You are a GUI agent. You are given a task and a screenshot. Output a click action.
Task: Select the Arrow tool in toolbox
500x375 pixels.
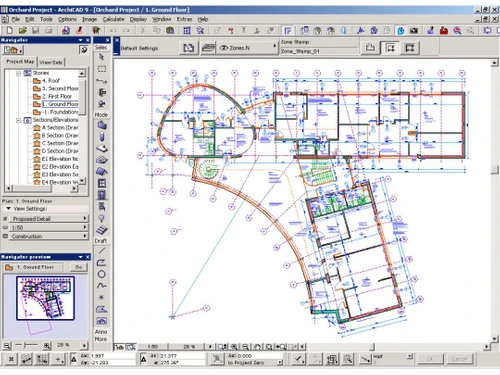[x=101, y=57]
